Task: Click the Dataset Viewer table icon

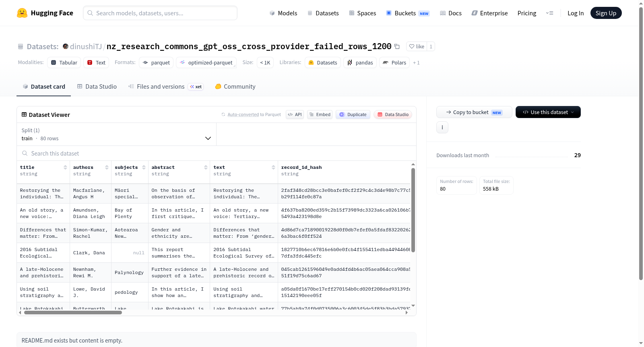Action: pos(24,114)
